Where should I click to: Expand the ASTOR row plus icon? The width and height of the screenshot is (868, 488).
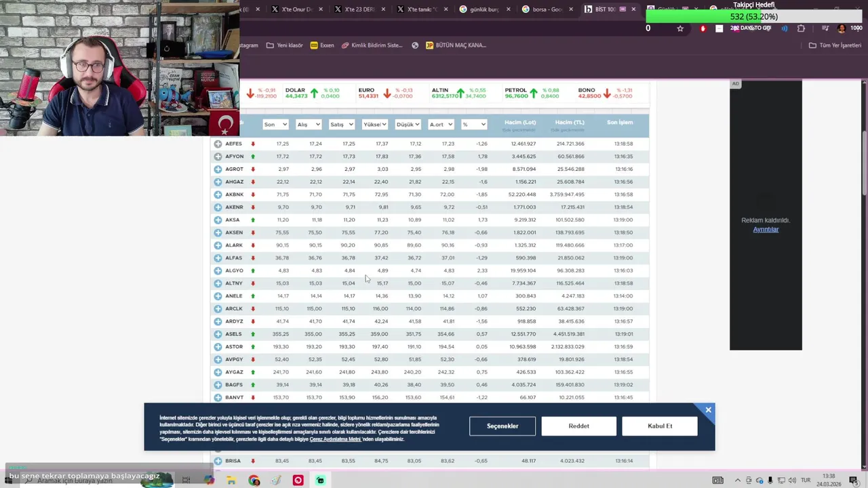[218, 346]
